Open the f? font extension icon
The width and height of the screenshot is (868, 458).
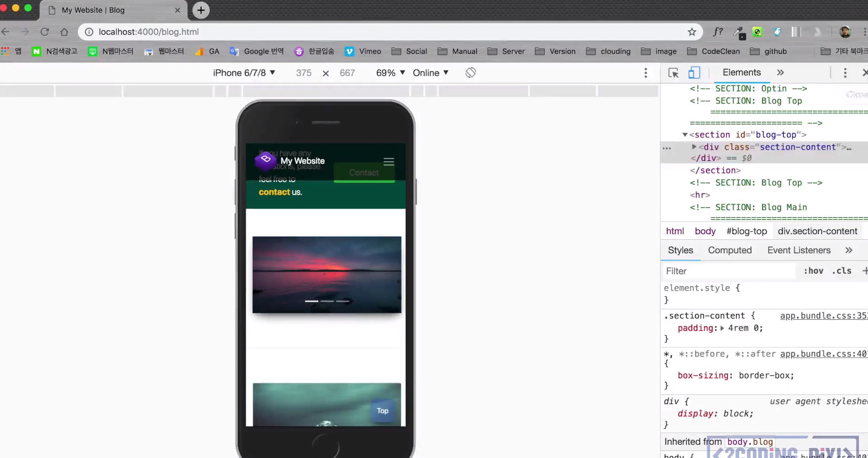718,32
